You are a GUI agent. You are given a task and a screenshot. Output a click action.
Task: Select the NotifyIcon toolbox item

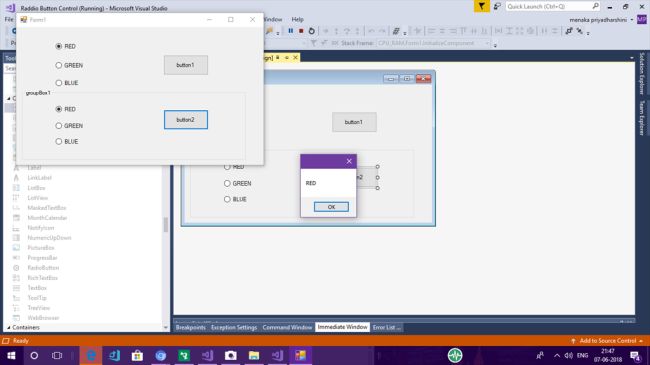[x=41, y=228]
